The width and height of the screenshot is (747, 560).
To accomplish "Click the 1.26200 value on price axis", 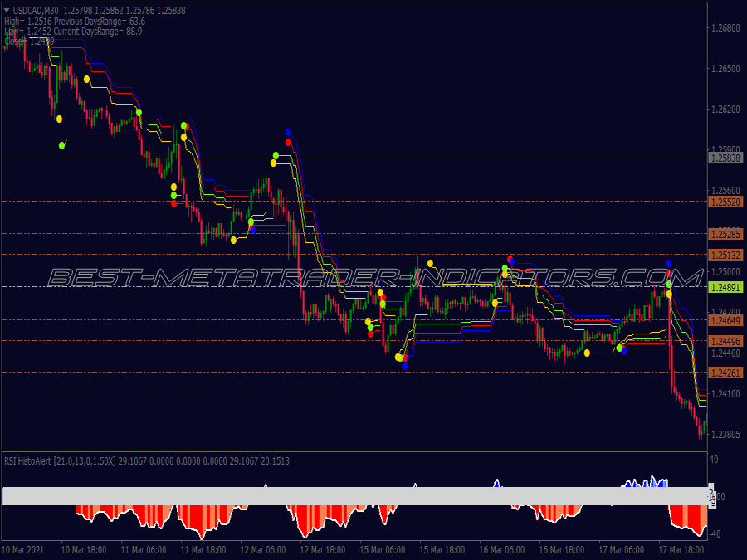I will click(725, 110).
